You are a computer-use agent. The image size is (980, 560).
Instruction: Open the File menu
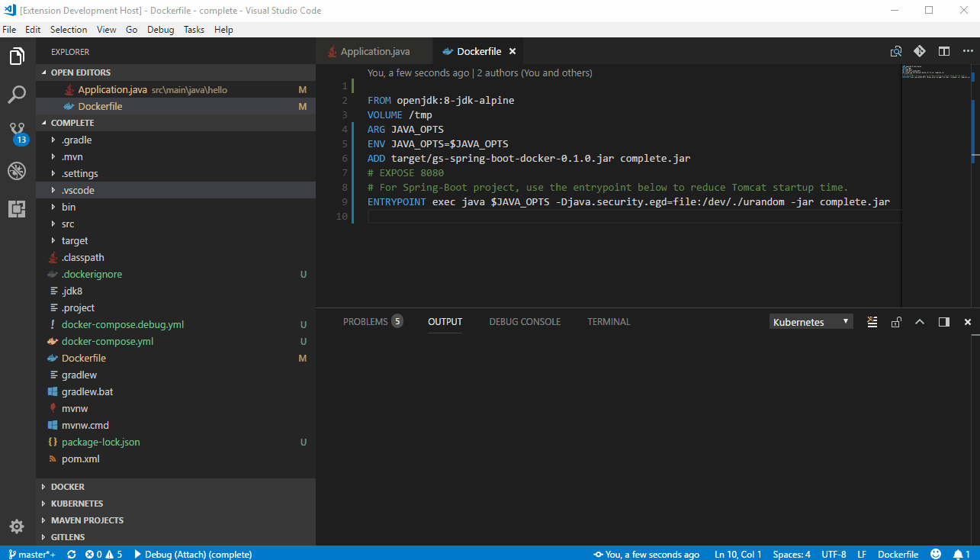9,30
